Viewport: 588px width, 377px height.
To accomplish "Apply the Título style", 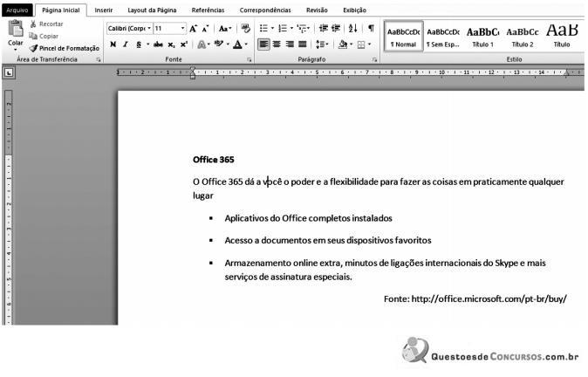I will pos(562,37).
